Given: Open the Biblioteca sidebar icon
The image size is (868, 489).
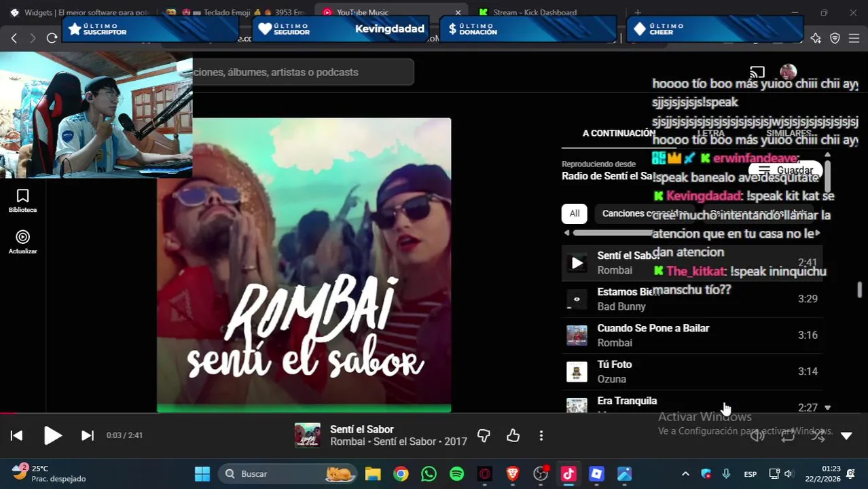Looking at the screenshot, I should tap(22, 201).
